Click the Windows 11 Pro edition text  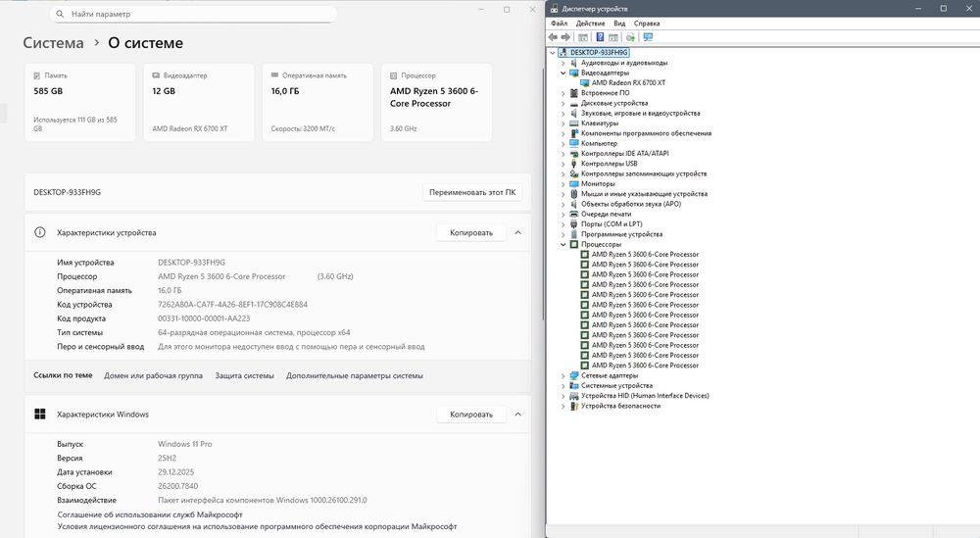click(185, 444)
